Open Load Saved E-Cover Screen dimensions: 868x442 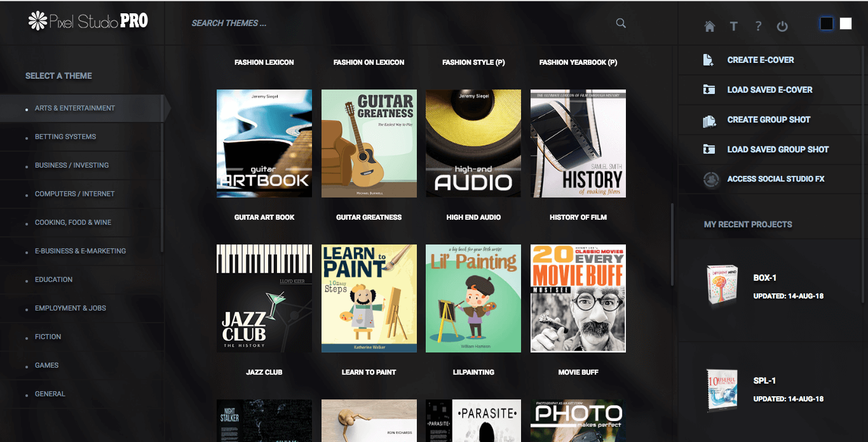click(x=770, y=90)
